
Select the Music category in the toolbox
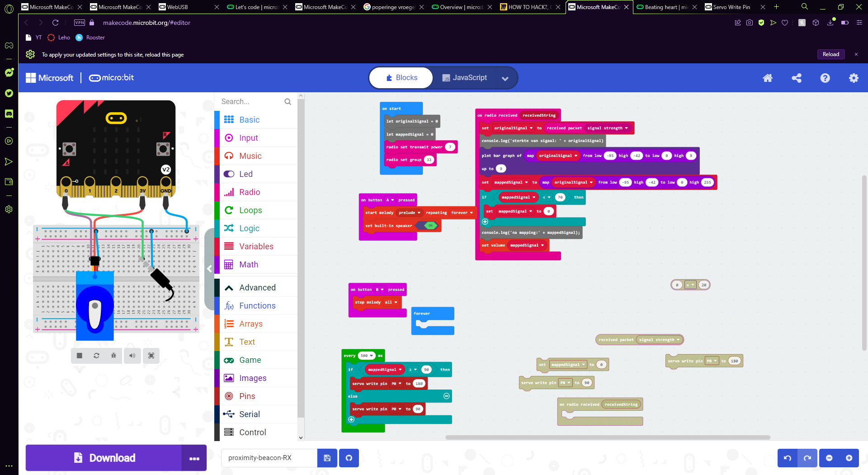coord(249,156)
